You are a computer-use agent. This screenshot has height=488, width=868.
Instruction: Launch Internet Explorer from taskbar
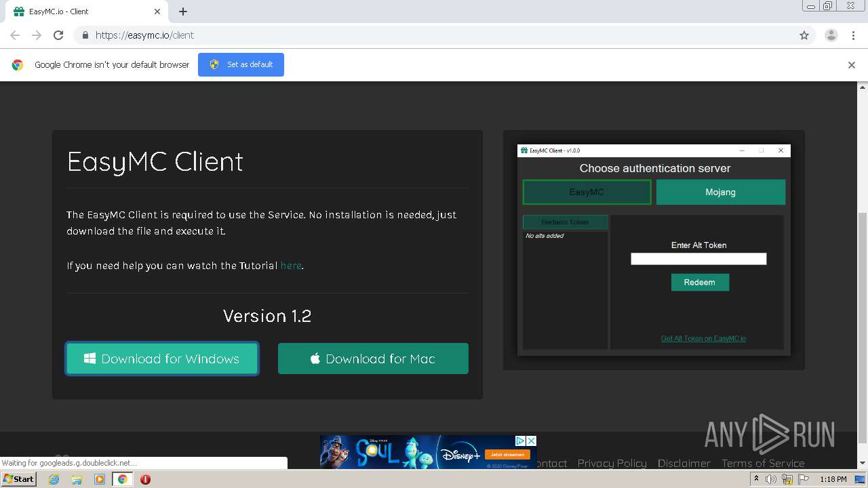click(54, 479)
